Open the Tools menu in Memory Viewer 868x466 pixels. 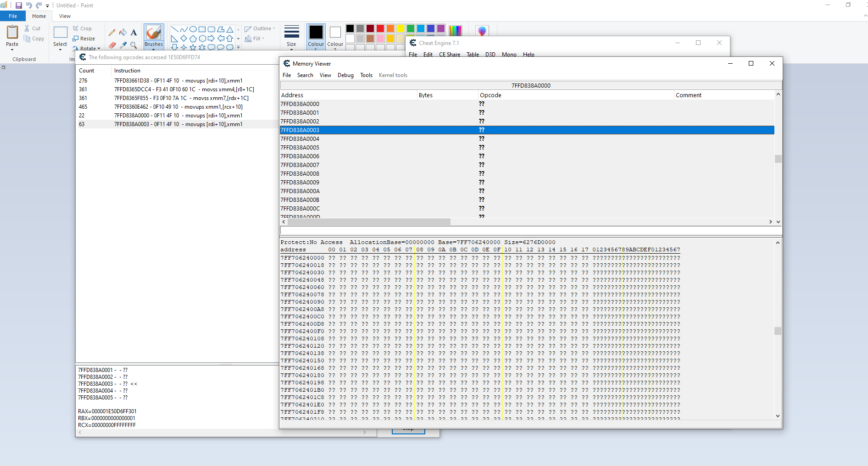click(x=366, y=75)
